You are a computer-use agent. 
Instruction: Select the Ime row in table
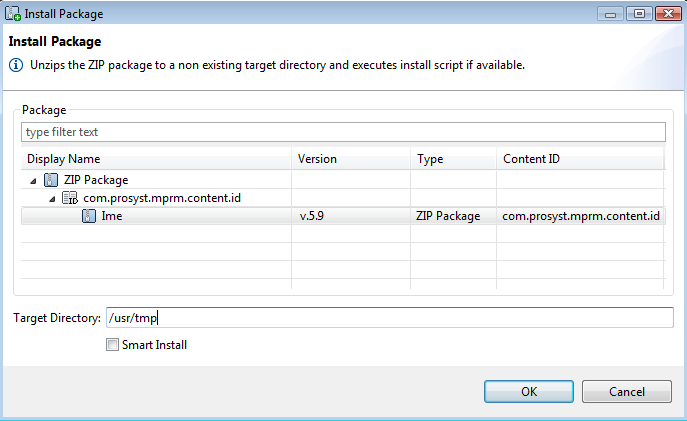click(344, 216)
